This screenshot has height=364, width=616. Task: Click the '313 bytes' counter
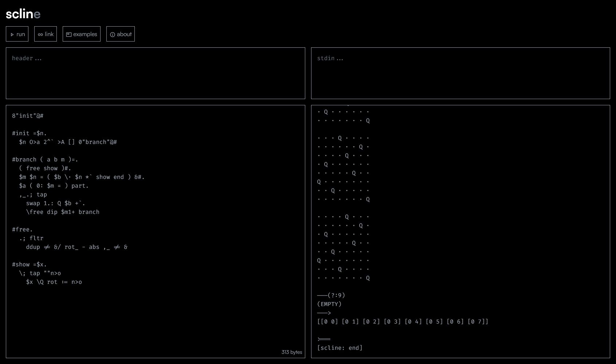click(292, 352)
